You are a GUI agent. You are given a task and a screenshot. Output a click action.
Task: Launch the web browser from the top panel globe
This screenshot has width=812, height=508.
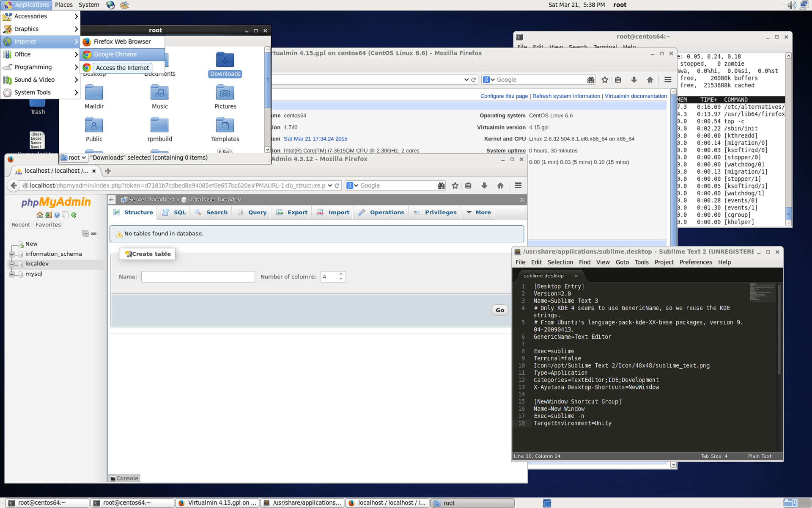click(x=110, y=5)
